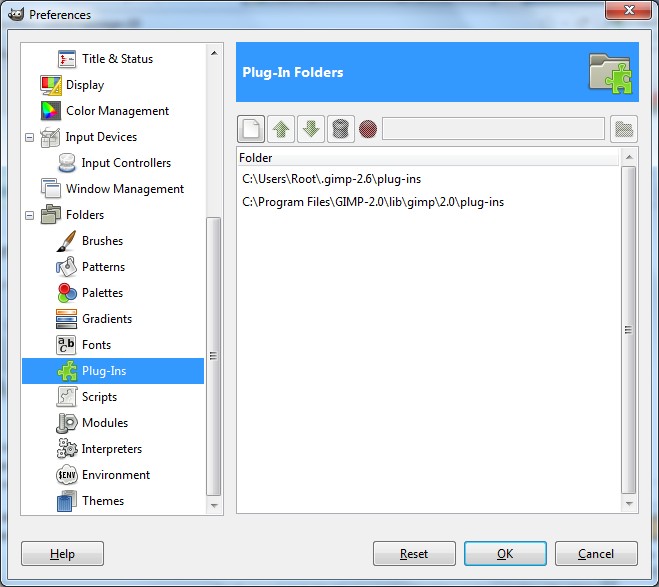This screenshot has height=587, width=659.
Task: Open Color Management settings
Action: (117, 111)
